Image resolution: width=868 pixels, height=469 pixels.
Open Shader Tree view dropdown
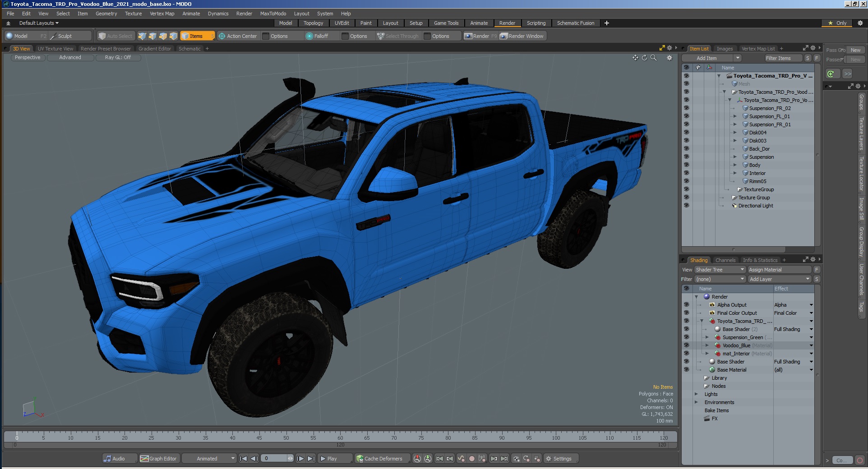tap(720, 270)
